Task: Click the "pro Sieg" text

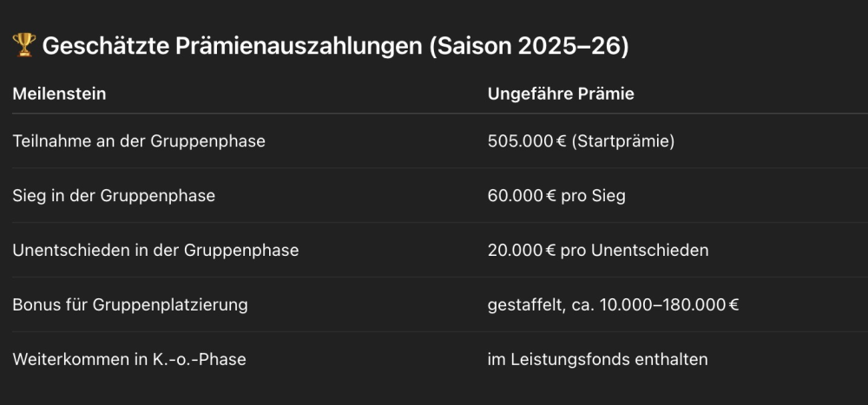Action: pos(594,195)
